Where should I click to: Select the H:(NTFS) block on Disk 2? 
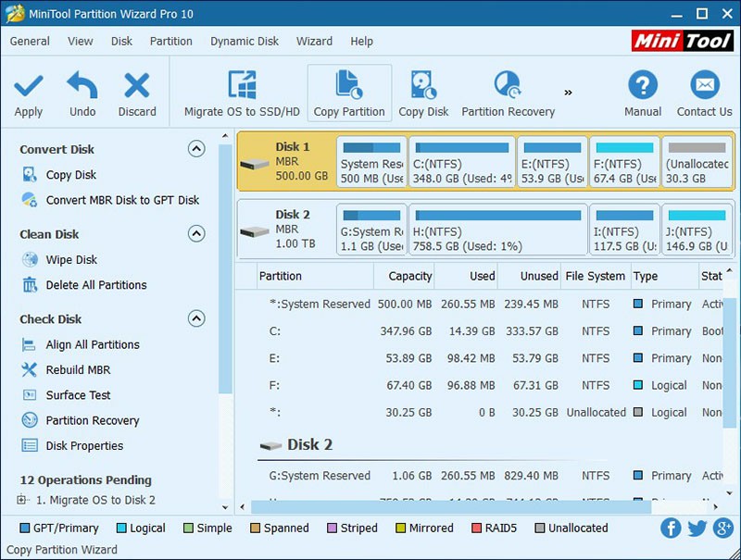[498, 230]
